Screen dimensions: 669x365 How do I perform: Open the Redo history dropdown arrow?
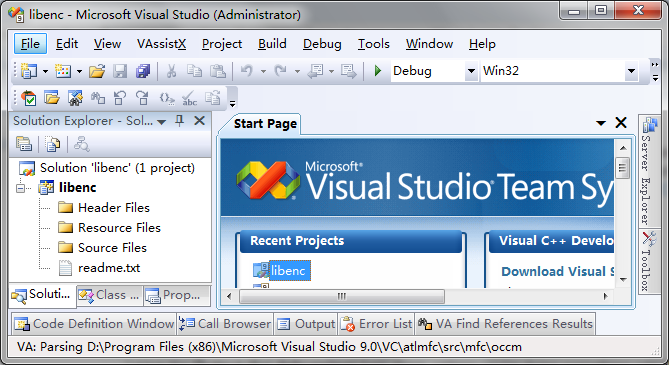tap(297, 71)
